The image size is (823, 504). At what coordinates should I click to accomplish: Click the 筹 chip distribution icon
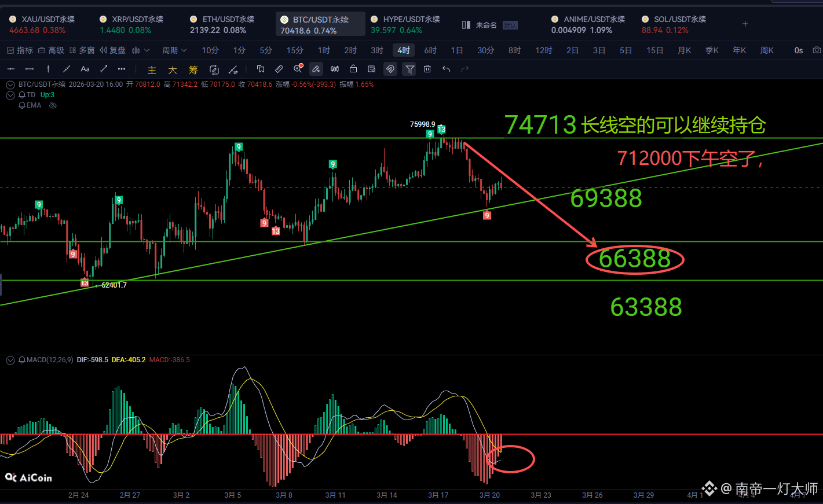[193, 70]
